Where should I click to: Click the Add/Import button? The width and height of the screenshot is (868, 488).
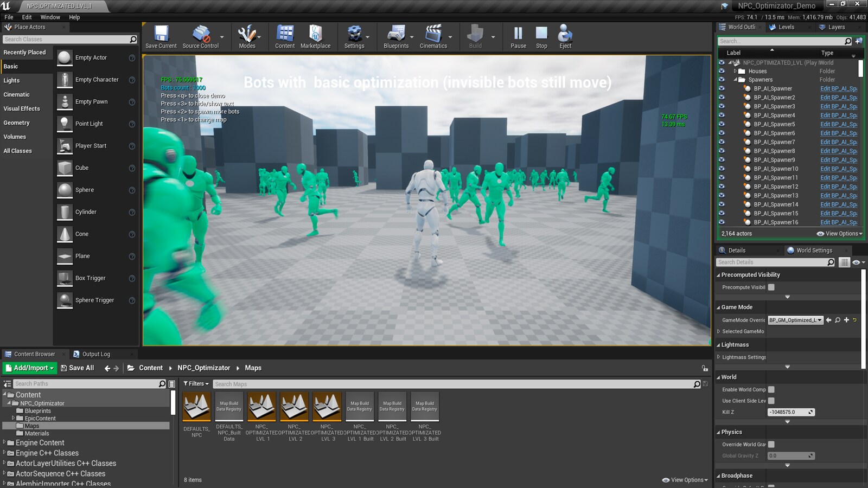point(30,368)
